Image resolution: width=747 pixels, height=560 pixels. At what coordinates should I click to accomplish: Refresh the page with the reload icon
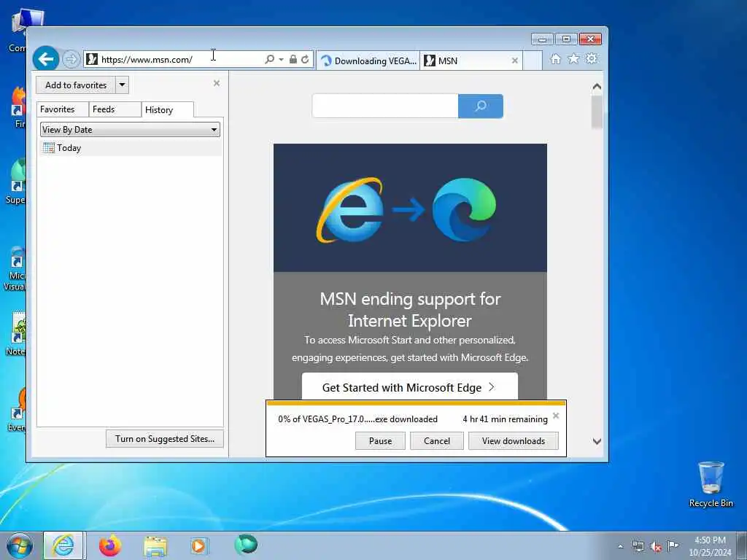click(x=305, y=59)
